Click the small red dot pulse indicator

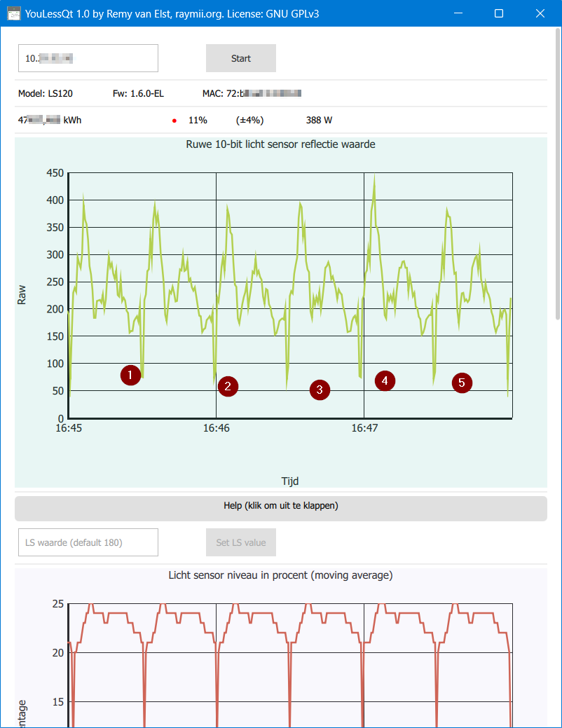174,121
